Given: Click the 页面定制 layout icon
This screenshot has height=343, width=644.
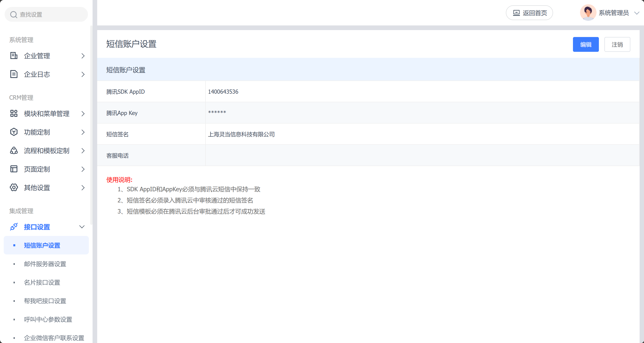Looking at the screenshot, I should pyautogui.click(x=14, y=169).
